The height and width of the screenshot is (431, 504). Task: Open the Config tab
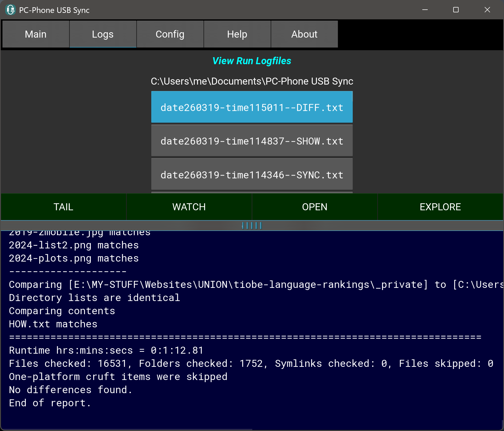point(170,34)
